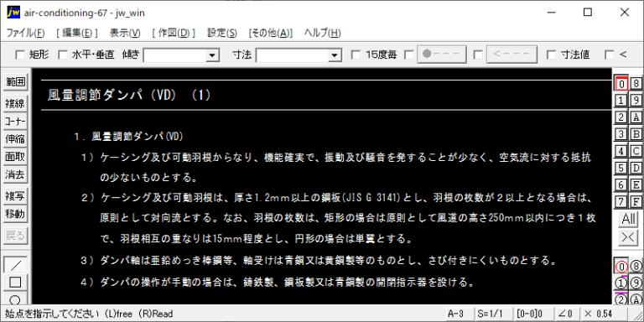Viewport: 644px width, 322px height.
Task: Select layer group circled 8
Action: tap(636, 267)
